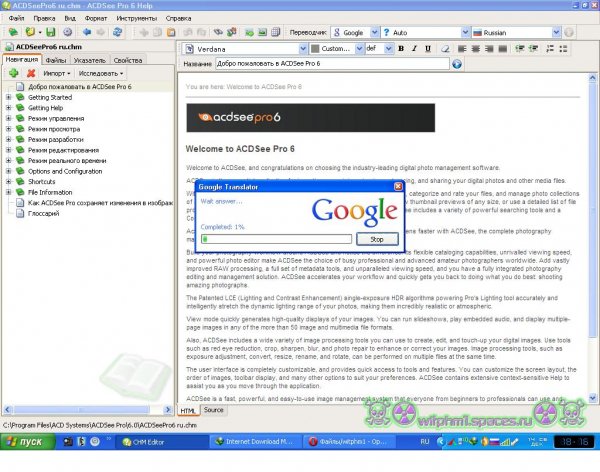Switch to the Свойства tab
Screen dimensions: 600x472
click(x=128, y=60)
